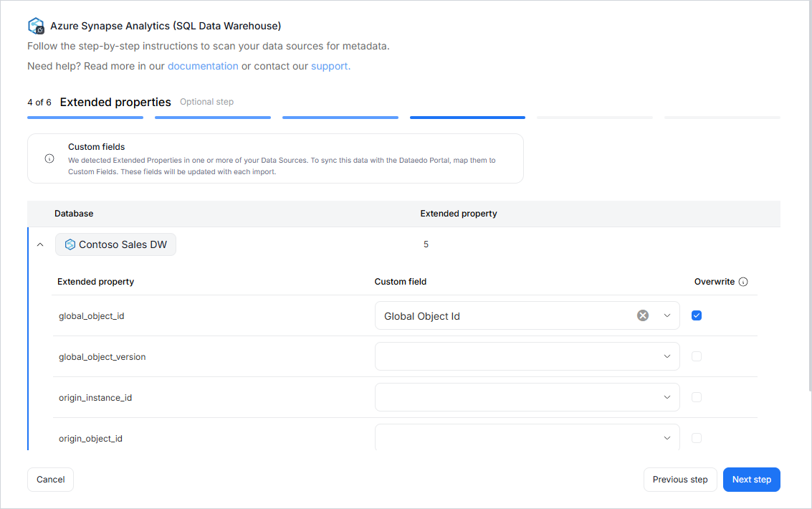Click the Next step button

[751, 480]
